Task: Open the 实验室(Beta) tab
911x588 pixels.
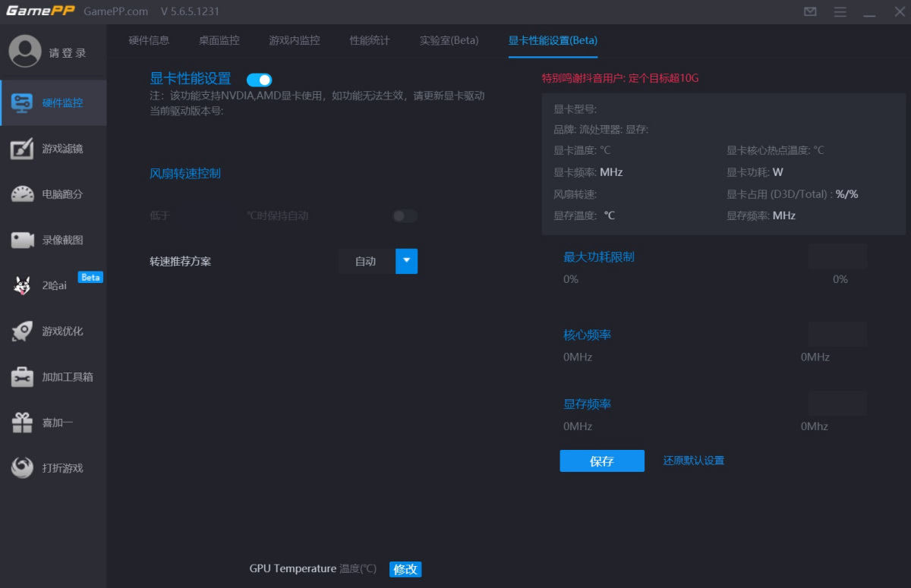Action: (446, 41)
